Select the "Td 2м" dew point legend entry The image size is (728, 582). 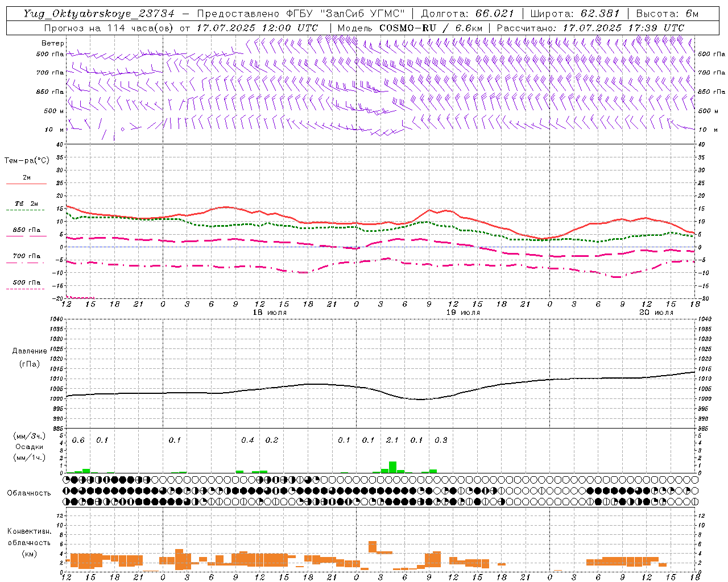tap(27, 203)
